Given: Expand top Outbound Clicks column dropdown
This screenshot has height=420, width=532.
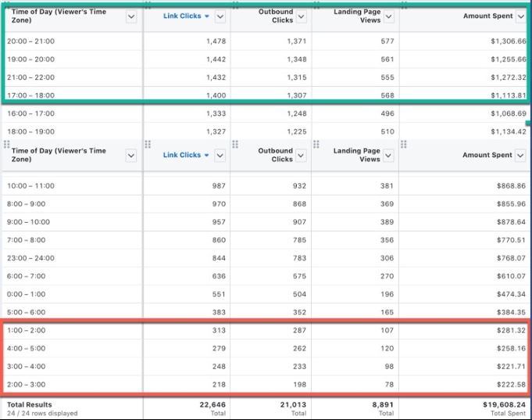Looking at the screenshot, I should tap(302, 16).
